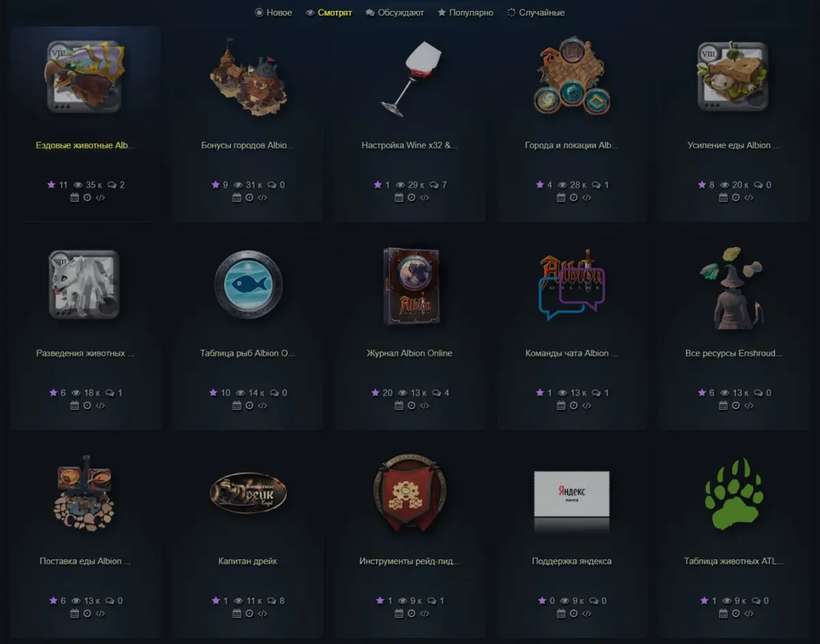
Task: Click the calendar icon under Журнал Albion Online
Action: click(399, 406)
